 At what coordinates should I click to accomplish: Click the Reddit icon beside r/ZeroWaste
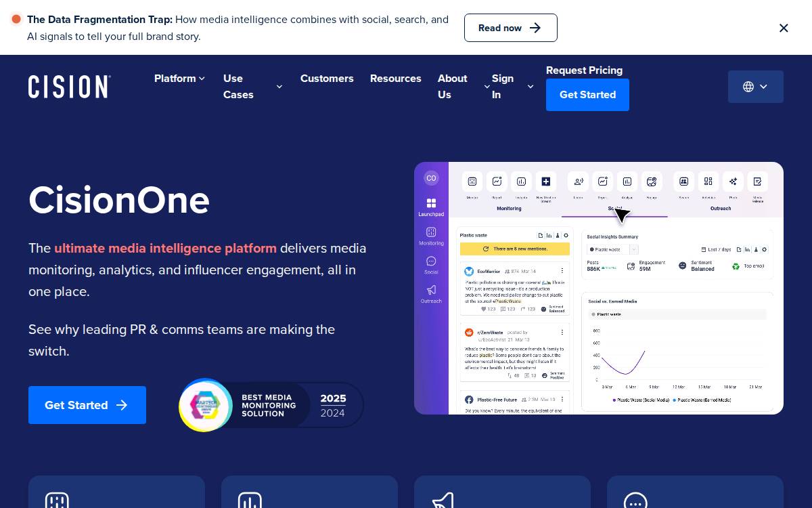(469, 333)
